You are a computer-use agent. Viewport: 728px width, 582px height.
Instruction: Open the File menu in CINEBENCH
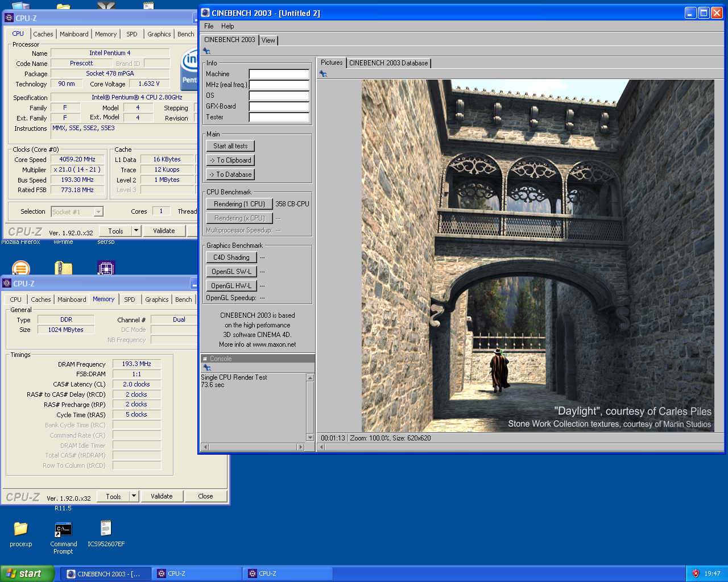coord(209,26)
